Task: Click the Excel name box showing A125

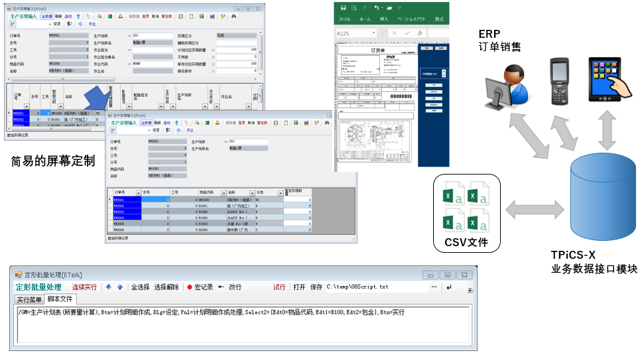Action: coord(354,33)
